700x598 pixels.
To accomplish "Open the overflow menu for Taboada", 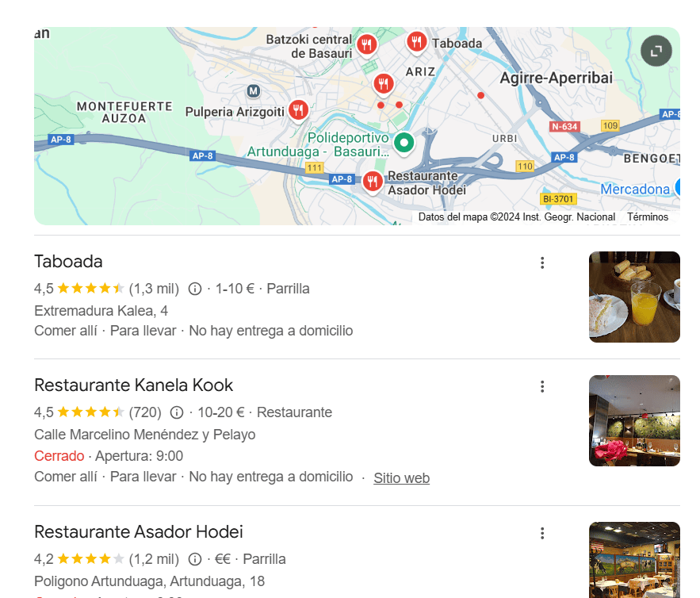I will click(542, 262).
